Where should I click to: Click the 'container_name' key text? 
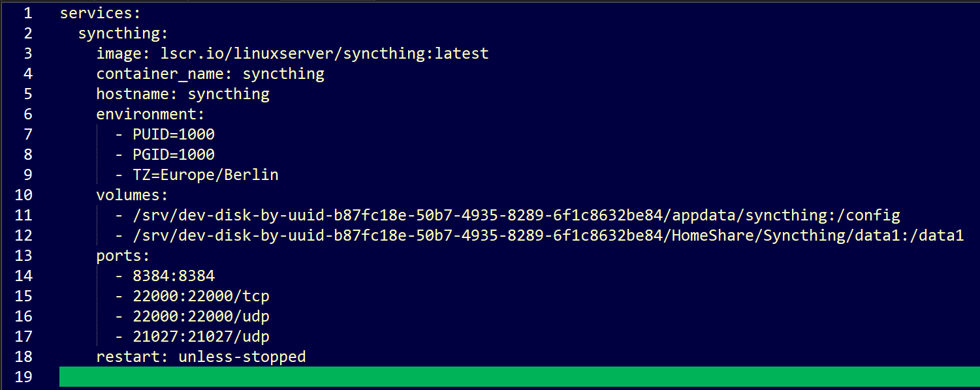[159, 73]
